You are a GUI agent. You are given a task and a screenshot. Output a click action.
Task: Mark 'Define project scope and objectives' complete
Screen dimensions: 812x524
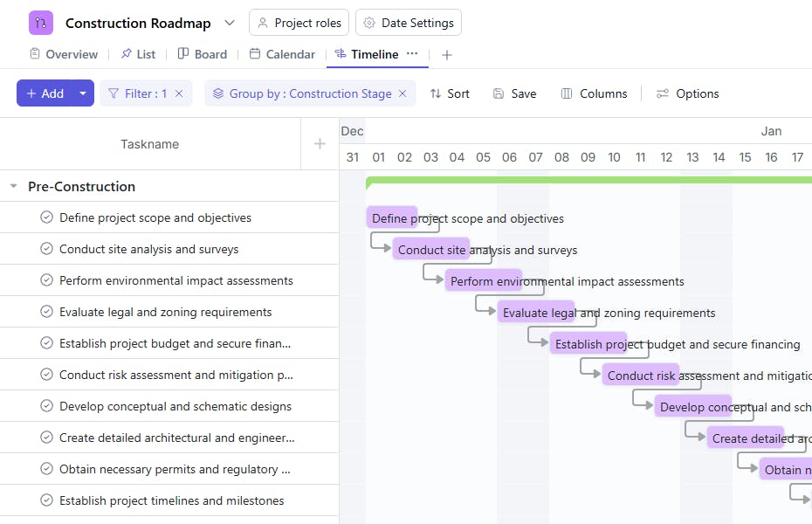coord(47,217)
